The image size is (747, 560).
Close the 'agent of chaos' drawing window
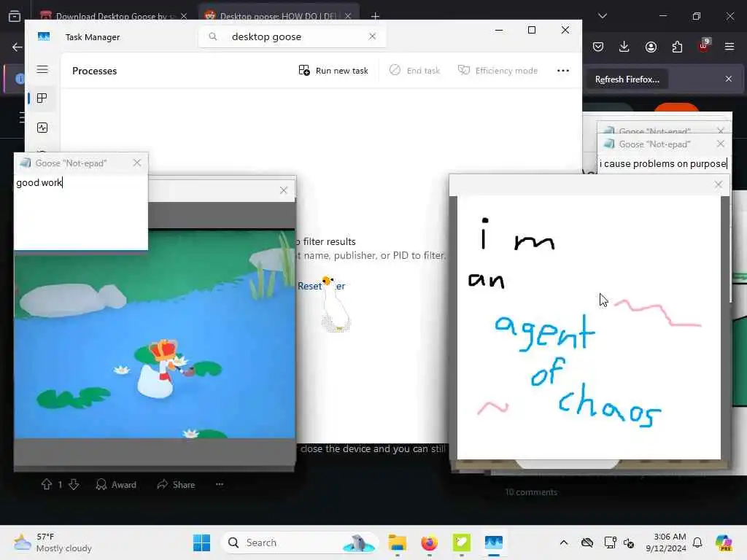tap(719, 184)
